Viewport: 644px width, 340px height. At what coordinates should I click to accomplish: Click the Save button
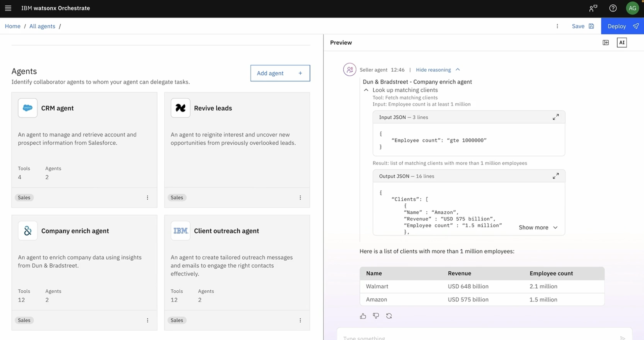[583, 26]
